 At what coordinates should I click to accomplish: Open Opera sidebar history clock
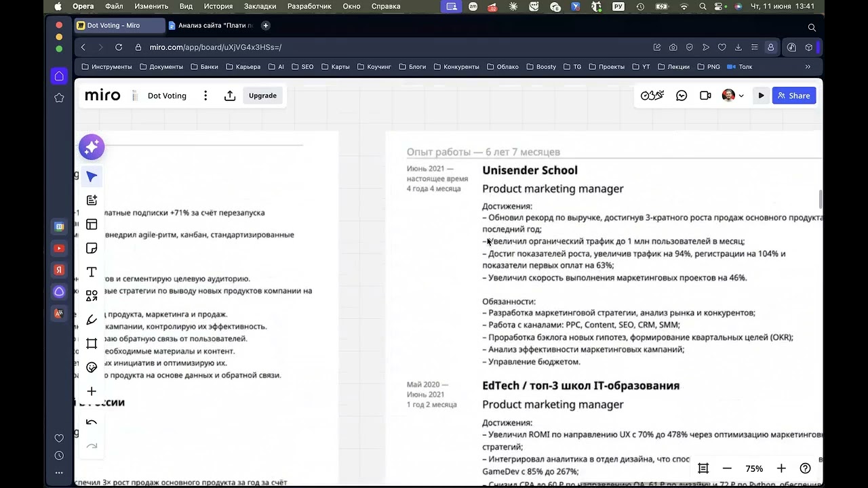59,455
